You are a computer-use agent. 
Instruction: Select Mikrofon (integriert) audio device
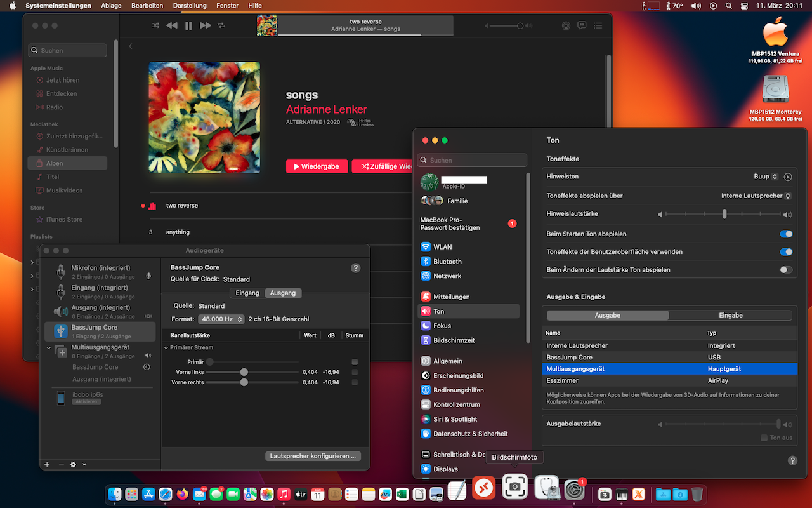(100, 272)
